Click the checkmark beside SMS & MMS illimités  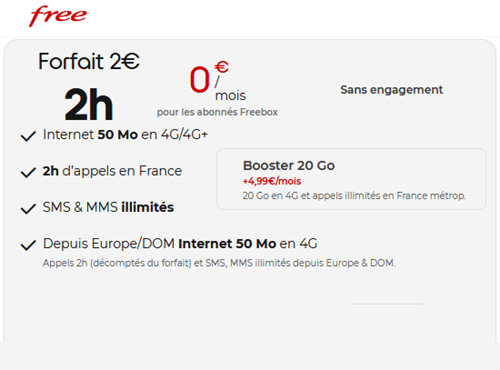point(28,209)
